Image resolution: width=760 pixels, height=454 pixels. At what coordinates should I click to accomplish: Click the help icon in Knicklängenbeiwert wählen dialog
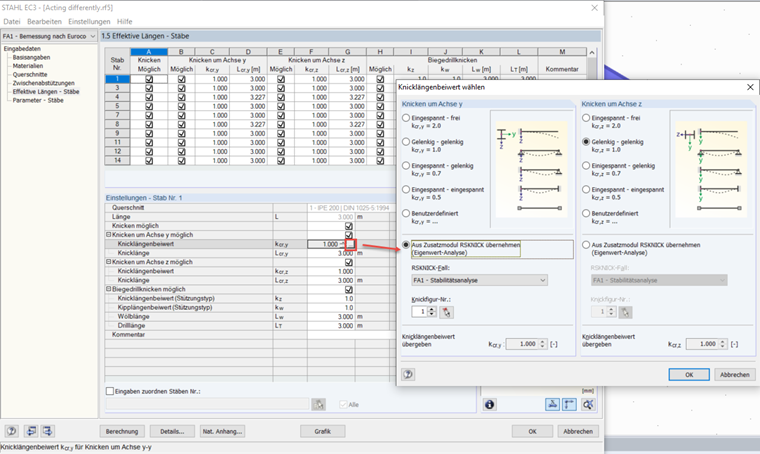click(408, 374)
